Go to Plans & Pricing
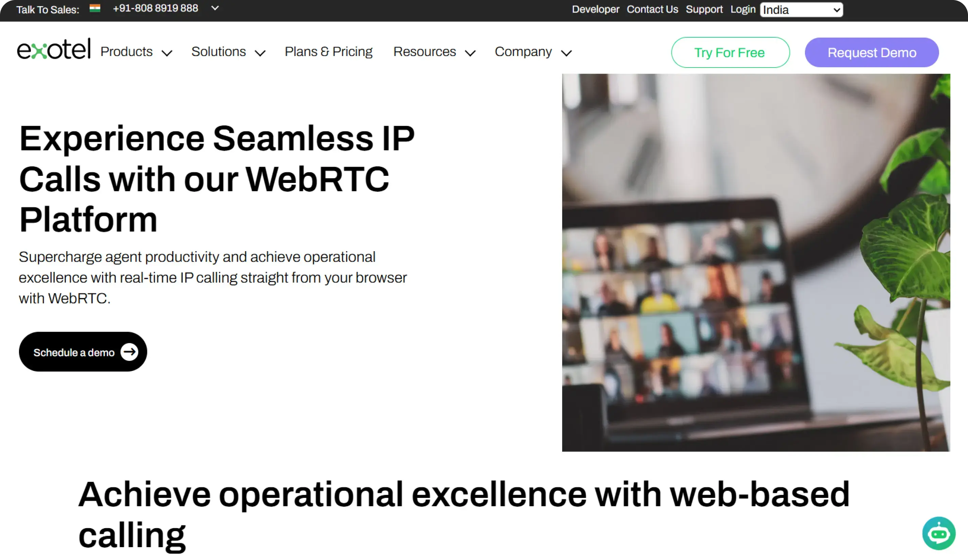The height and width of the screenshot is (560, 968). pyautogui.click(x=328, y=52)
